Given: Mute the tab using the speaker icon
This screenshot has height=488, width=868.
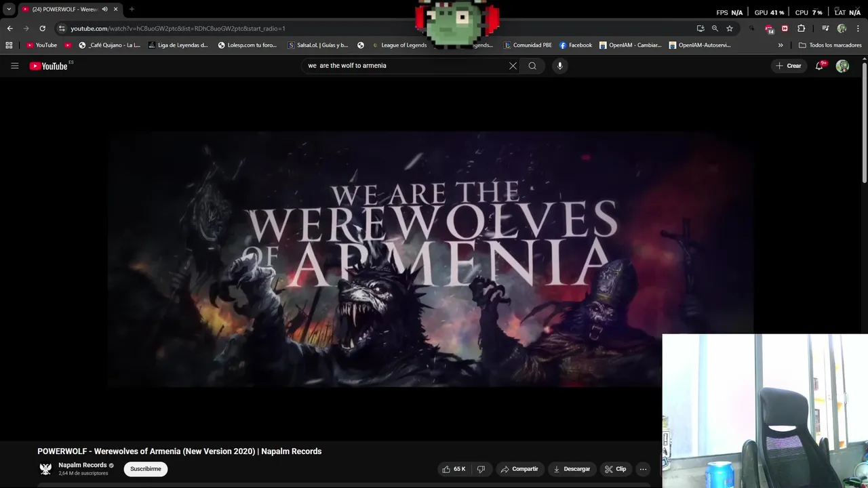Looking at the screenshot, I should [x=105, y=9].
